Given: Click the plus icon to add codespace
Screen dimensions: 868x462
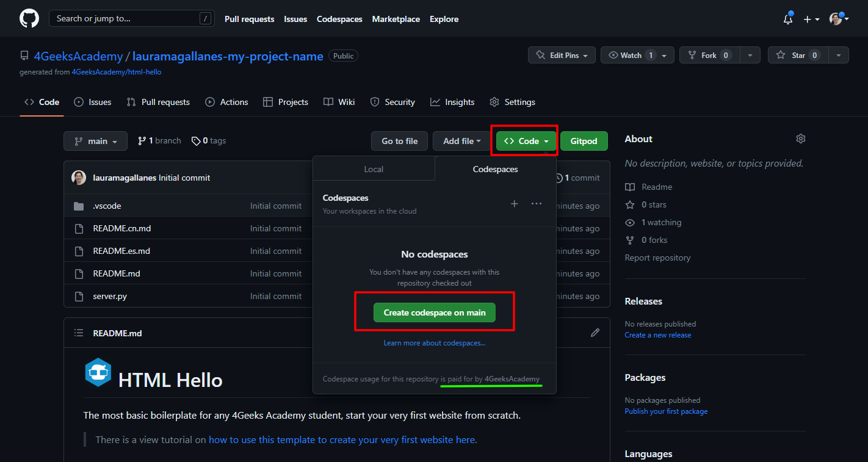Looking at the screenshot, I should coord(515,203).
